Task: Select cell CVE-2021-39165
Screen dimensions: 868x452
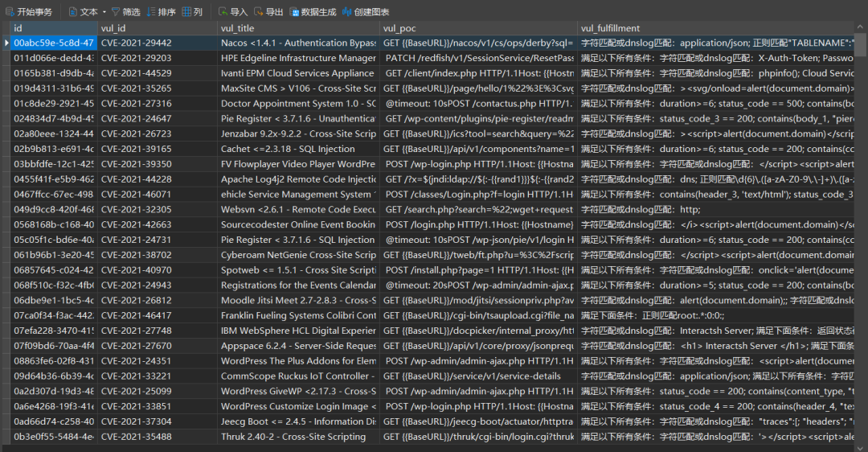Action: [158, 149]
